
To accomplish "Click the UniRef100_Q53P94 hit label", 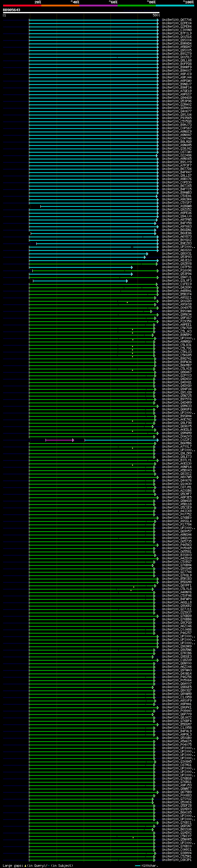I will tap(176, 274).
